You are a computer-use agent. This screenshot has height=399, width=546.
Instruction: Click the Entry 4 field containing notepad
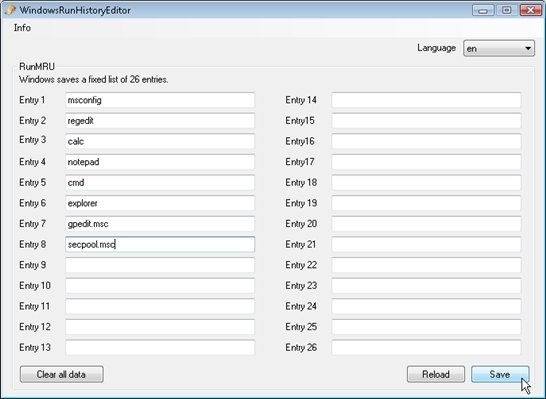pos(160,162)
